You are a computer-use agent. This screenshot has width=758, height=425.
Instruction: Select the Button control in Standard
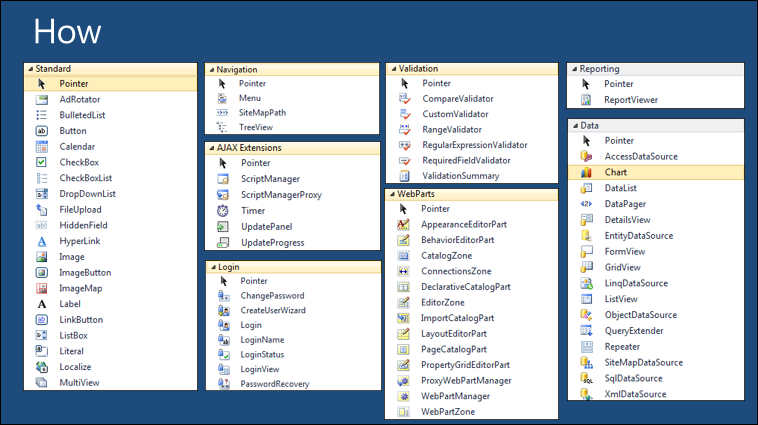(x=72, y=131)
